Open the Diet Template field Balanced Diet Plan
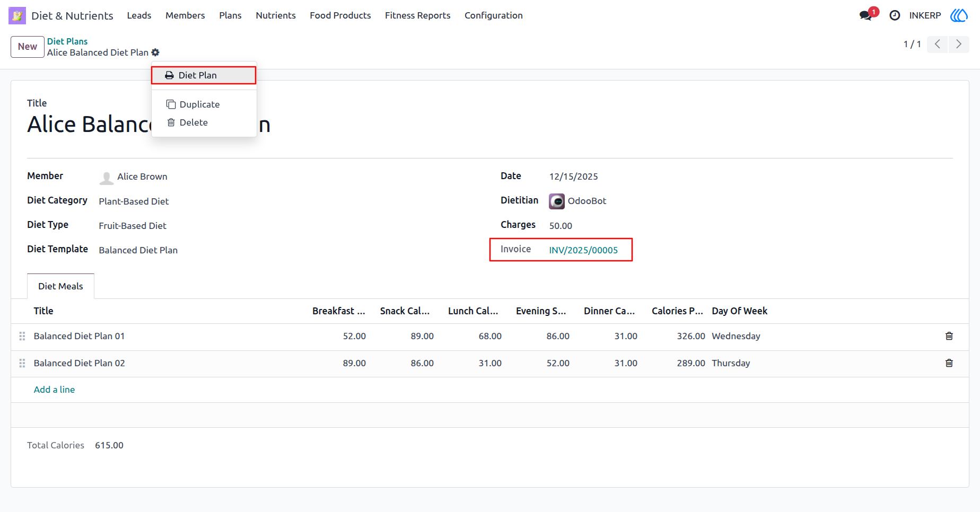The height and width of the screenshot is (512, 980). (138, 250)
